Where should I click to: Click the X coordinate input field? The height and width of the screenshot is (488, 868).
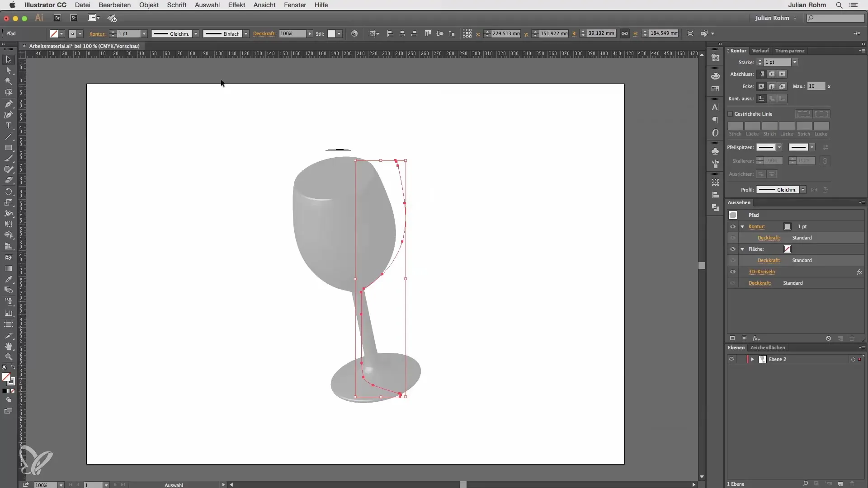pyautogui.click(x=505, y=33)
